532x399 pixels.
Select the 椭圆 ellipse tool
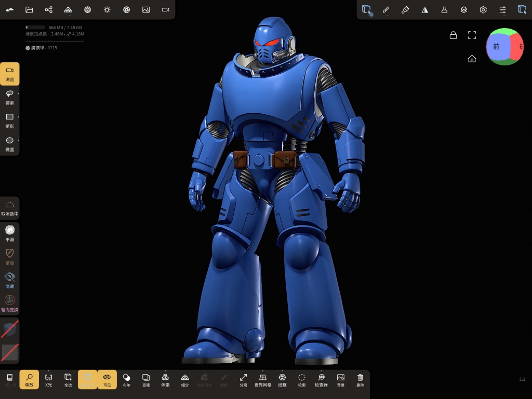9,144
